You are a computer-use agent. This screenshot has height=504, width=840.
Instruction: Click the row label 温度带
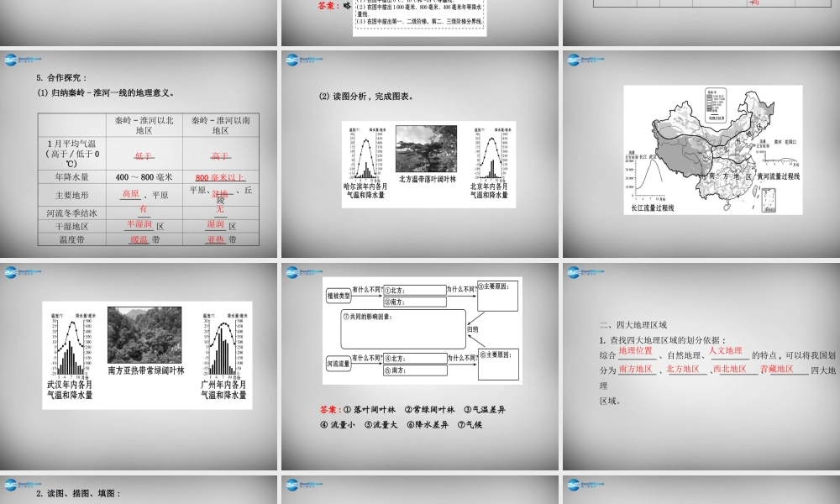coord(71,240)
